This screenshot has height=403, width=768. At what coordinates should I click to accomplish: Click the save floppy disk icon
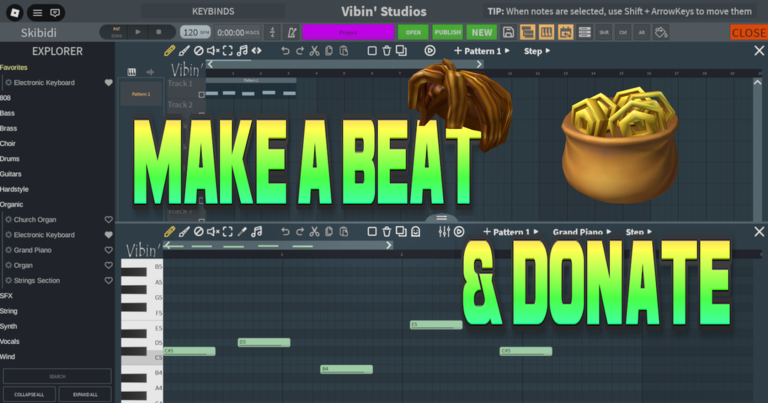tap(508, 33)
